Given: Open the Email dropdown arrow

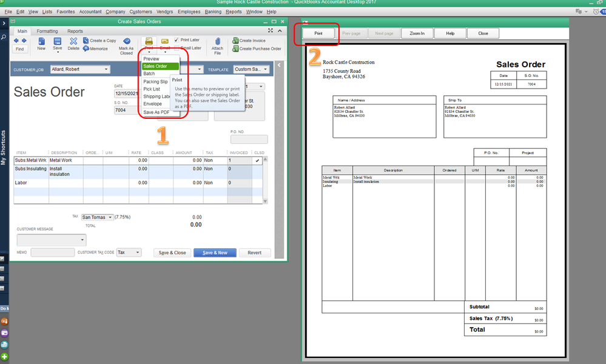Looking at the screenshot, I should [165, 52].
